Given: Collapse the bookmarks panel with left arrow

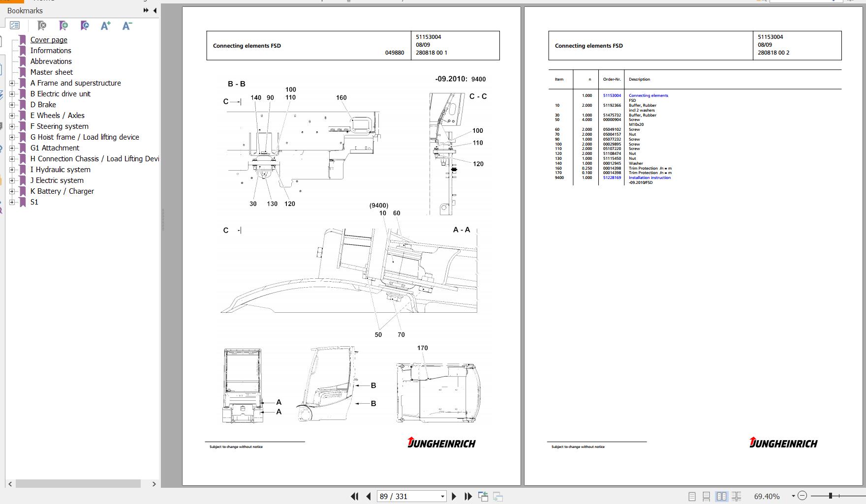Looking at the screenshot, I should click(155, 10).
